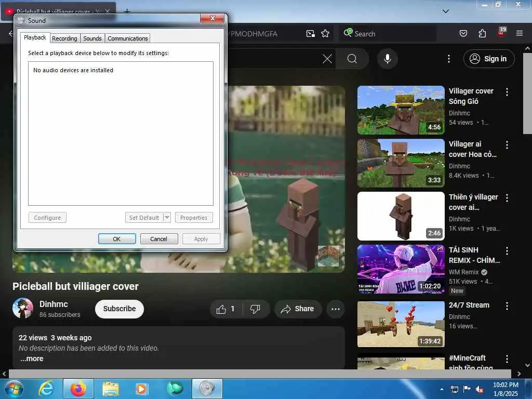Open options menu for Villager cover Sóng Gió
This screenshot has height=399, width=532.
507,92
